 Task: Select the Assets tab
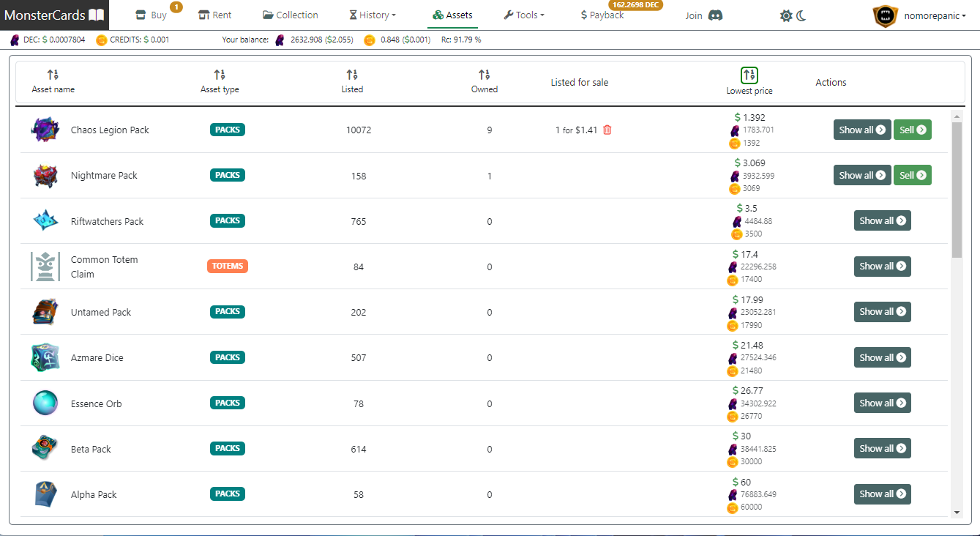click(452, 15)
